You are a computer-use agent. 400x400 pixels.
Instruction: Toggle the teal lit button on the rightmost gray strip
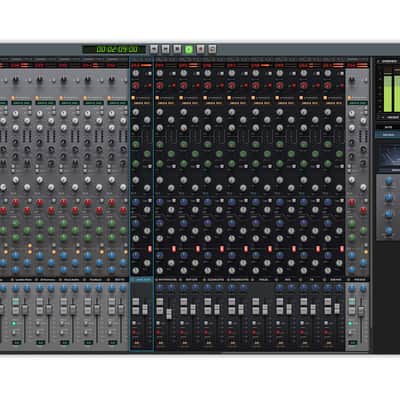tap(352, 301)
